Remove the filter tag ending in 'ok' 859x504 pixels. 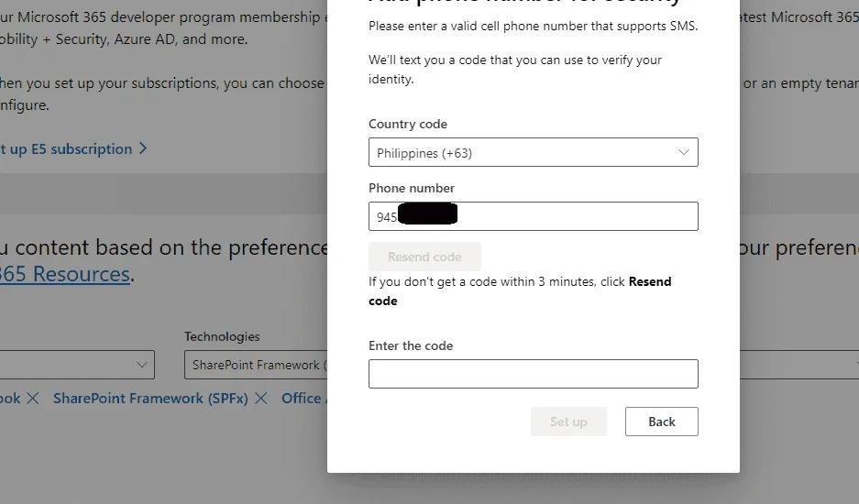pyautogui.click(x=33, y=399)
